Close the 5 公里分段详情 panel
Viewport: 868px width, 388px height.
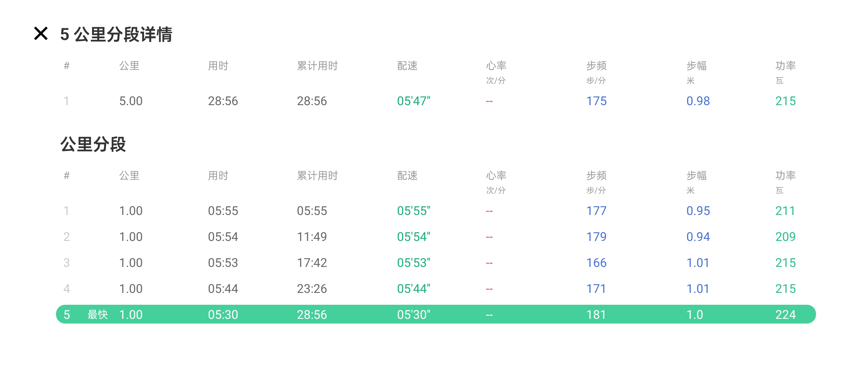pos(41,34)
